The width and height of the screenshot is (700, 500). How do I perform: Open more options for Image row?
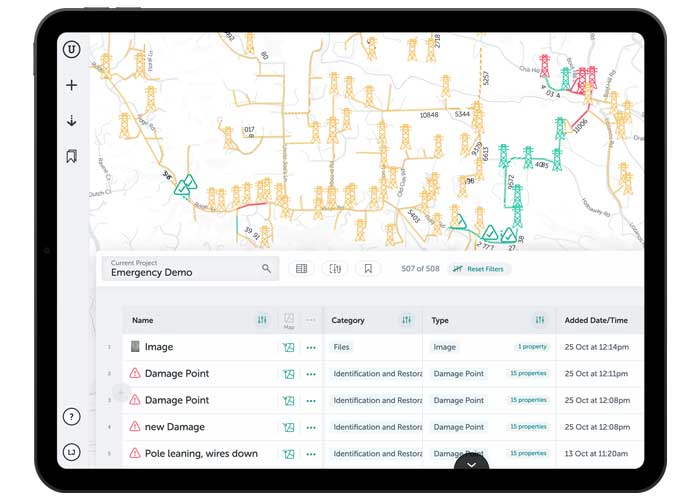[x=311, y=347]
